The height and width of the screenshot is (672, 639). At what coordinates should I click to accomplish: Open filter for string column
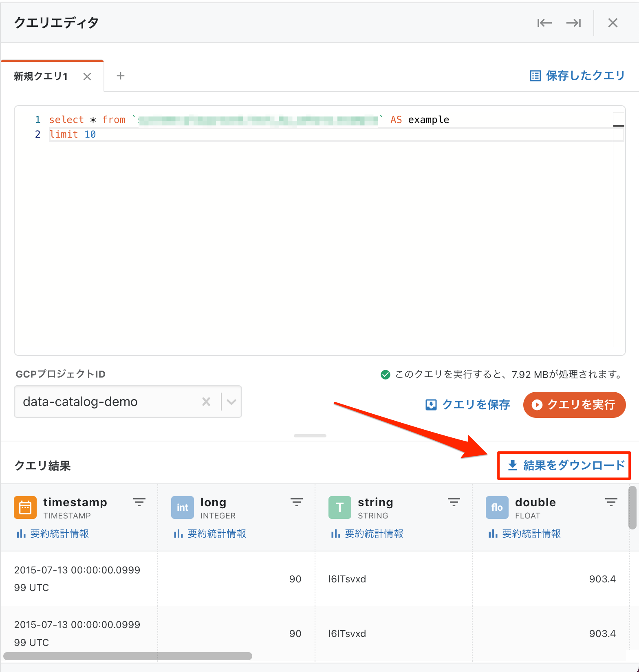454,502
